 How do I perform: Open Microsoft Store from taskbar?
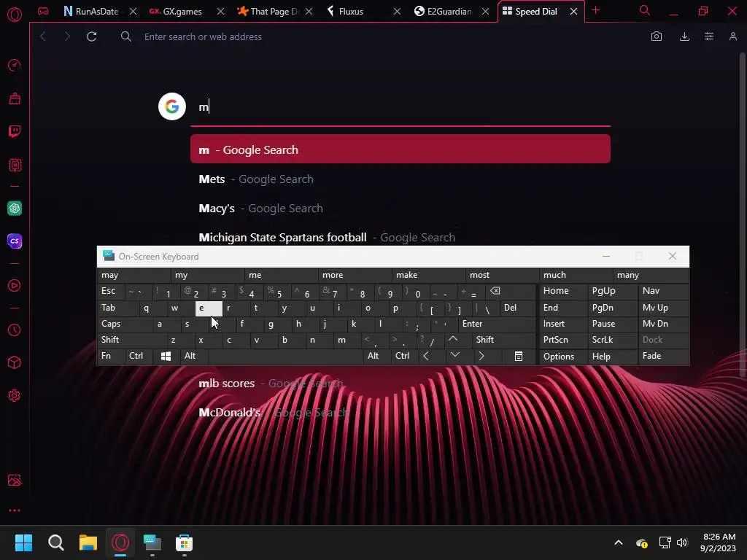184,542
